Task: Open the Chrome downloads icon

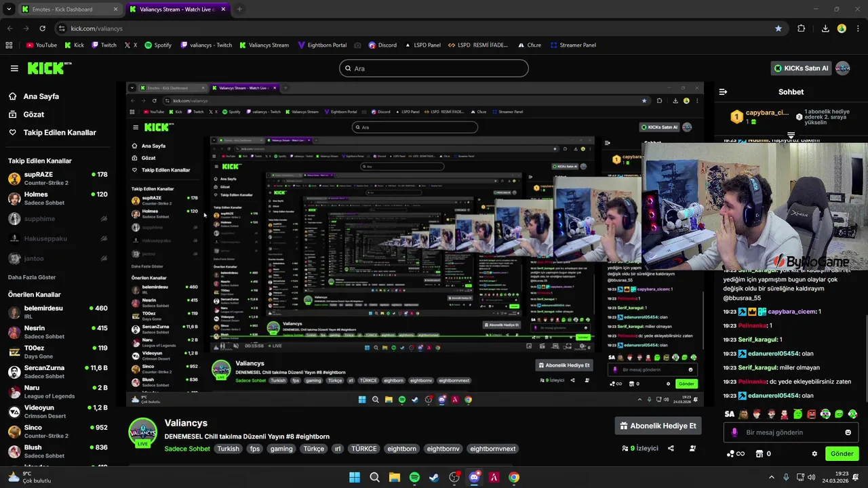Action: tap(825, 28)
